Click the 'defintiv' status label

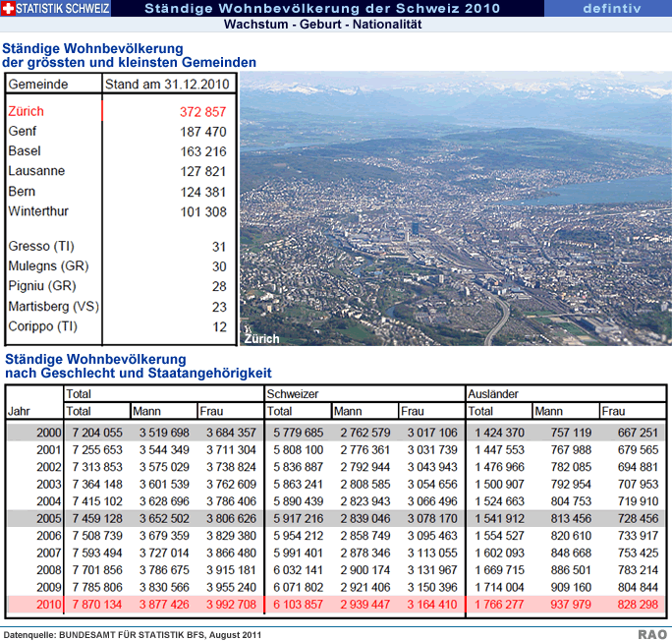pyautogui.click(x=611, y=9)
